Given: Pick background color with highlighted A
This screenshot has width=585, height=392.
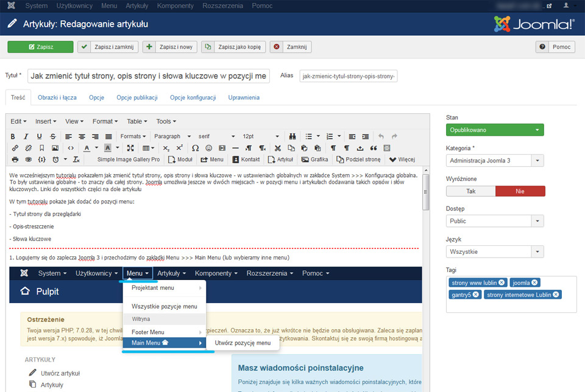Looking at the screenshot, I should click(x=107, y=148).
